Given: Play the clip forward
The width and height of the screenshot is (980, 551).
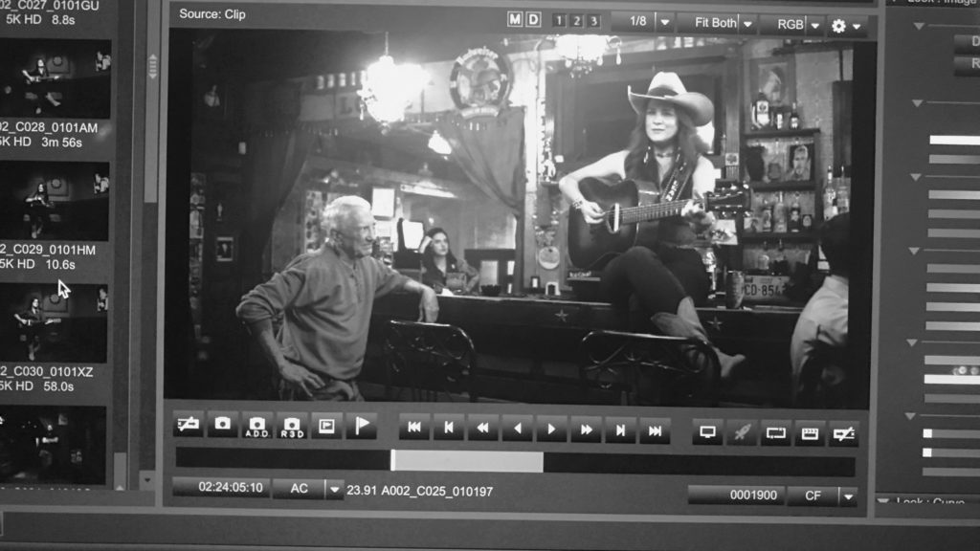Looking at the screenshot, I should (x=551, y=430).
